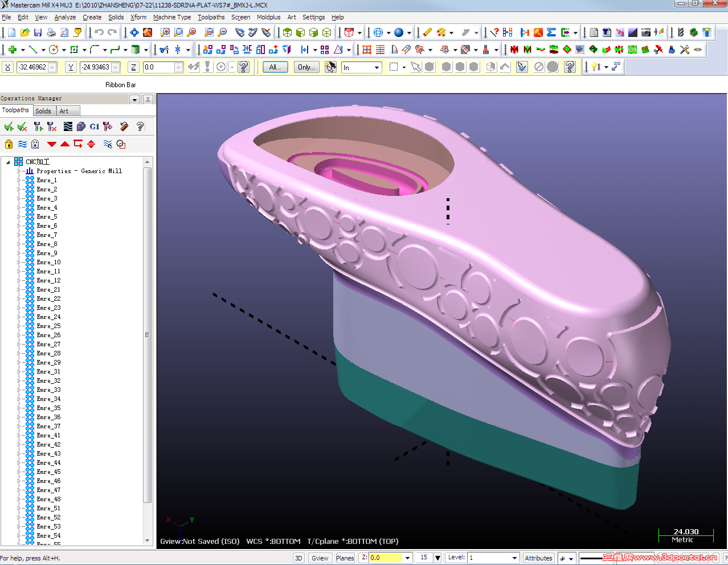
Task: Click the Attributes button in status bar
Action: pyautogui.click(x=538, y=558)
